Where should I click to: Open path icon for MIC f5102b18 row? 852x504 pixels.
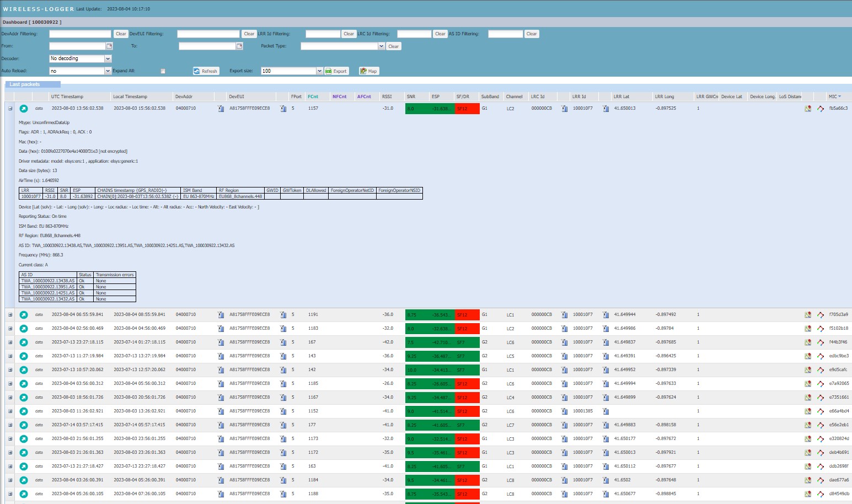click(x=821, y=329)
